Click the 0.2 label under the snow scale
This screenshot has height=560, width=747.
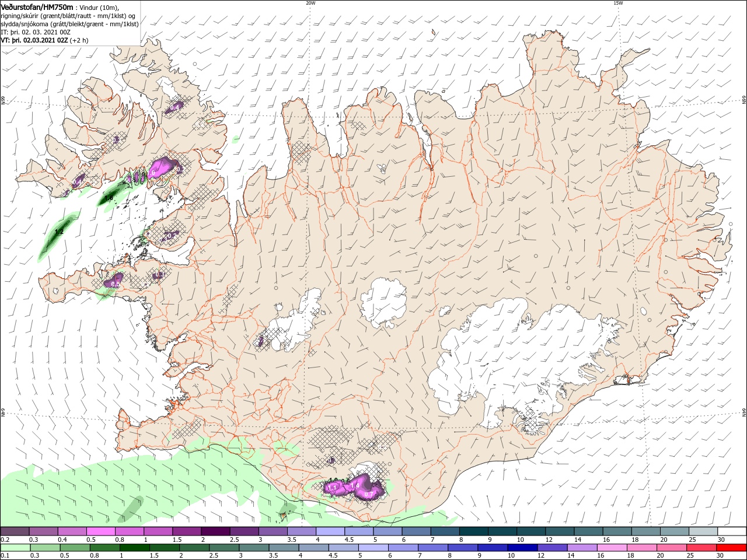[x=4, y=540]
